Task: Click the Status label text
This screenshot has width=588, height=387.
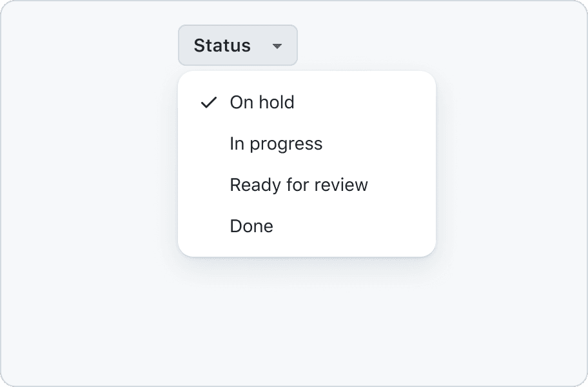Action: (x=222, y=46)
